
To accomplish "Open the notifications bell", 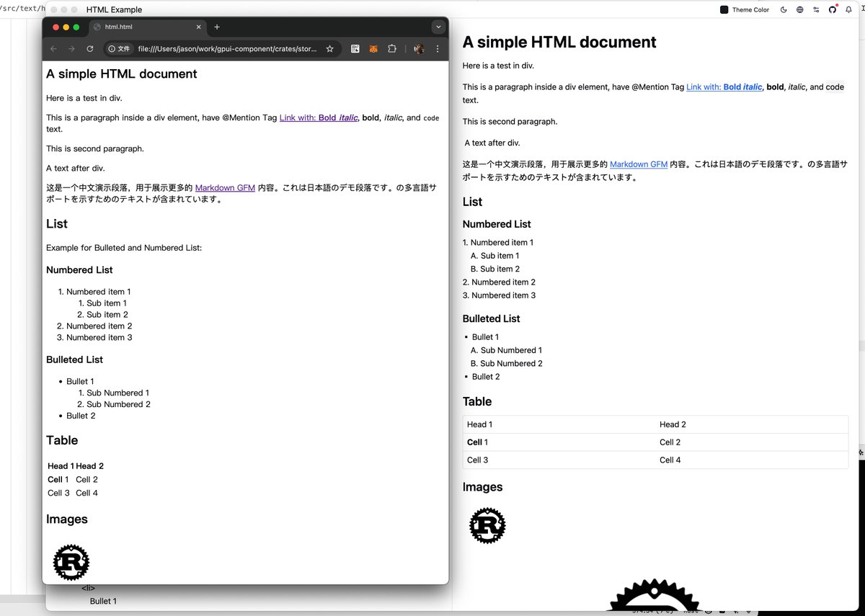I will pyautogui.click(x=850, y=10).
